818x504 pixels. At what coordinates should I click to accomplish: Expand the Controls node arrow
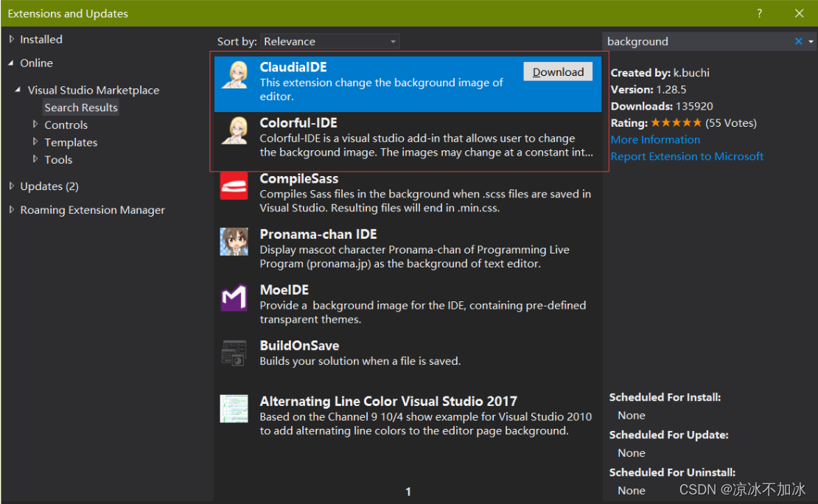tap(35, 125)
